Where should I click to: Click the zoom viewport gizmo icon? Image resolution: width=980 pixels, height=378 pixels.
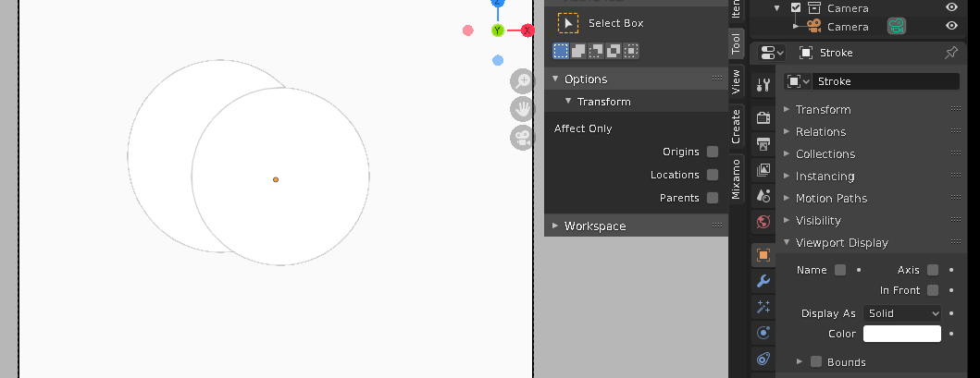point(523,80)
